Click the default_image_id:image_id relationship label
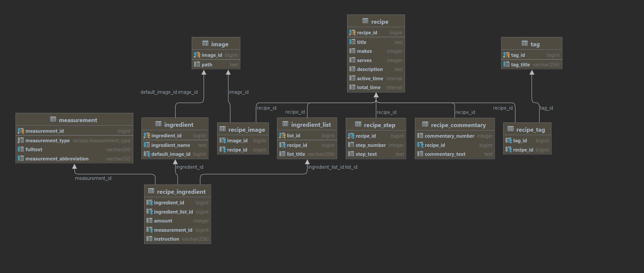Image resolution: width=644 pixels, height=273 pixels. (169, 92)
